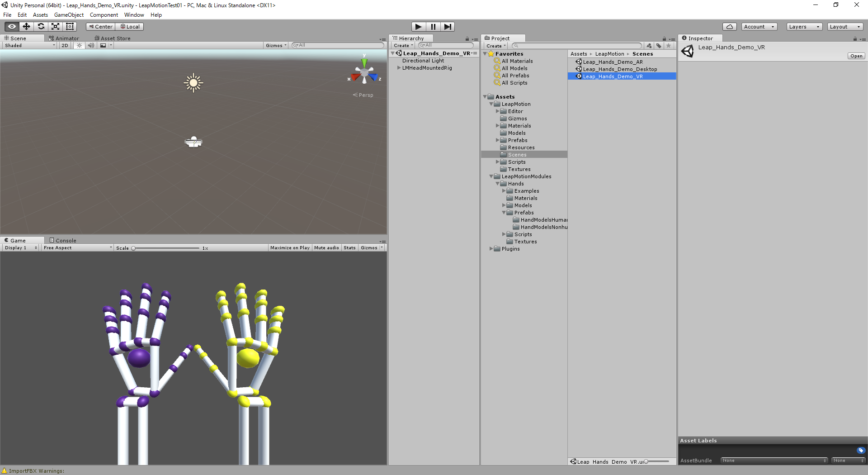Viewport: 868px width, 475px height.
Task: Select the Move tool
Action: [26, 26]
